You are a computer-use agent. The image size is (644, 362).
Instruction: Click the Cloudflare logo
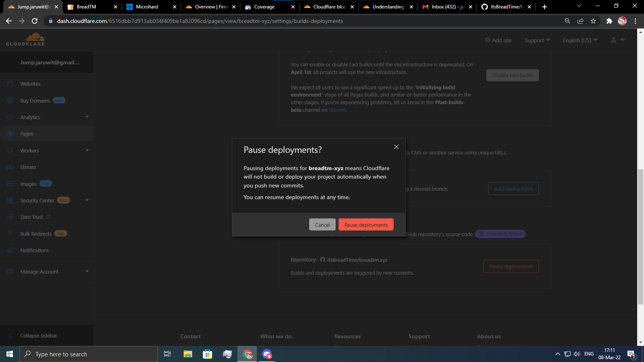pos(25,39)
